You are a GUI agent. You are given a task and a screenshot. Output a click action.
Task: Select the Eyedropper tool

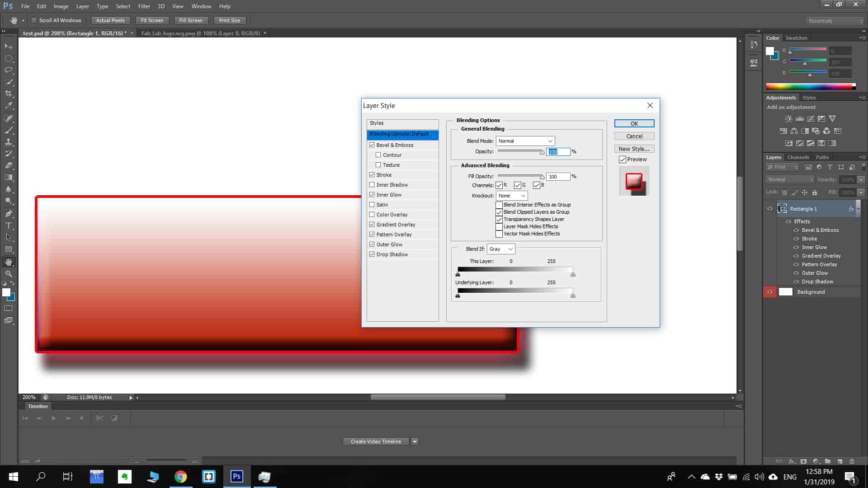coord(9,106)
